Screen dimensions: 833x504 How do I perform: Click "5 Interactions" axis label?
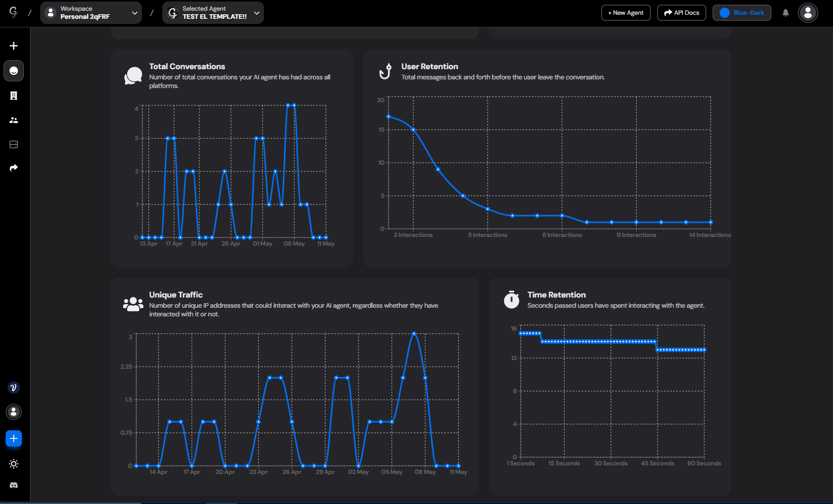point(488,235)
